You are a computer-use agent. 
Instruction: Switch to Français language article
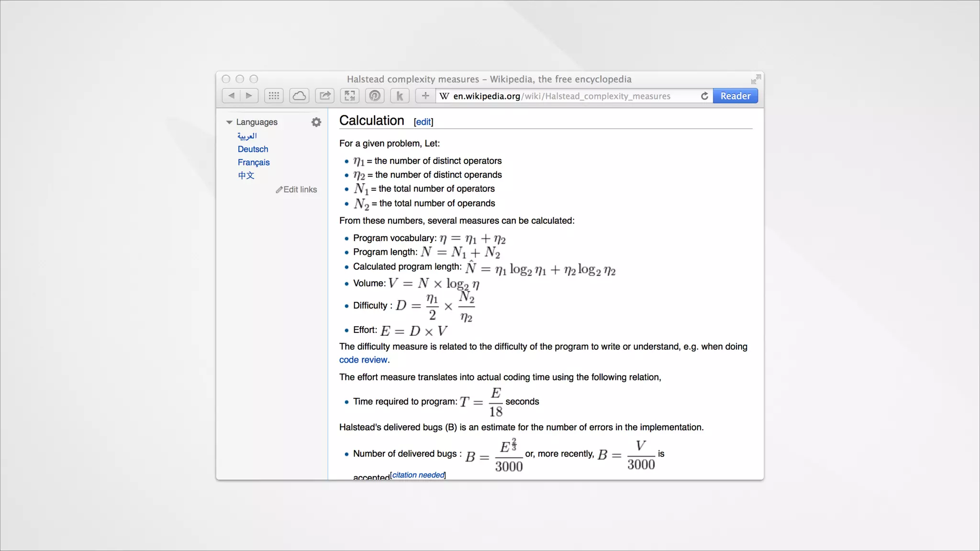click(x=254, y=163)
